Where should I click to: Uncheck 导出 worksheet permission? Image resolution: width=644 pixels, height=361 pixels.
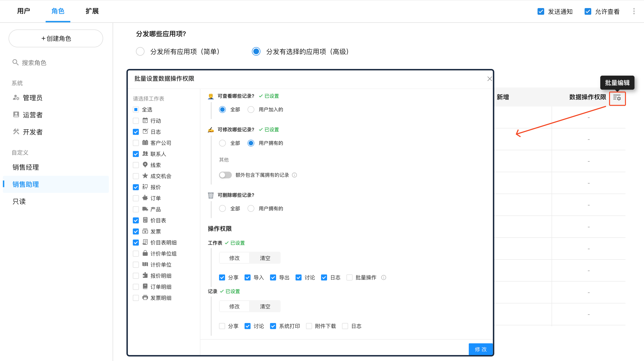273,277
